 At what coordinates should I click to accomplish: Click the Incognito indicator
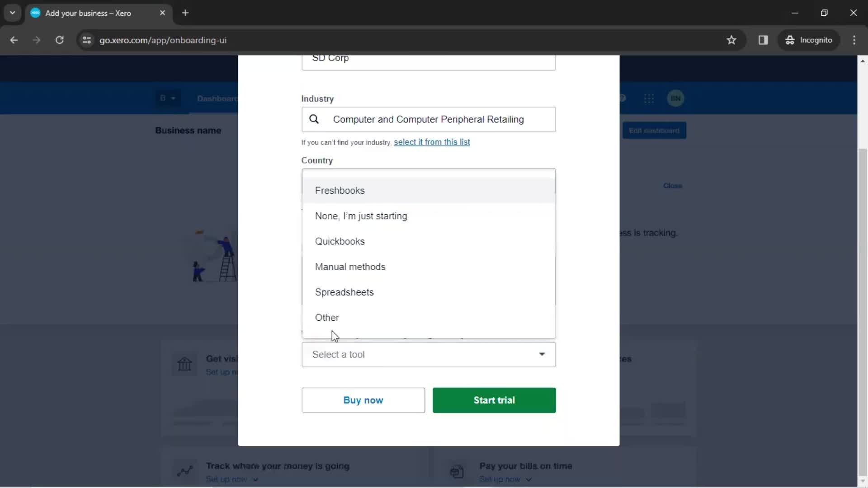pos(809,40)
